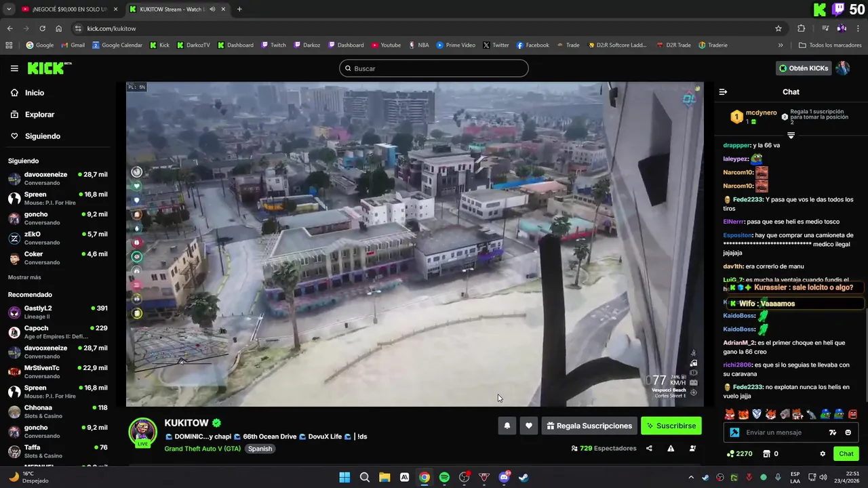Open the Chrome extensions puzzle icon
The image size is (868, 488).
click(801, 28)
